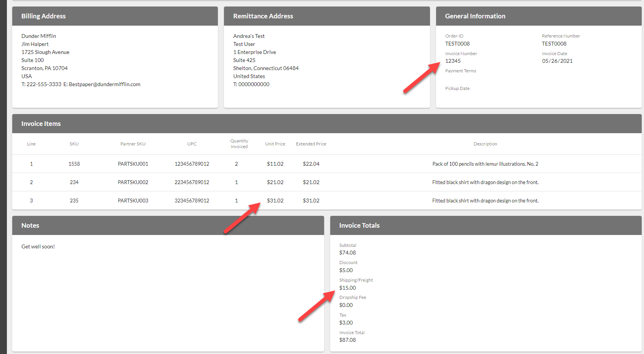Click the Payment Terms field label
The width and height of the screenshot is (644, 354).
pos(460,71)
